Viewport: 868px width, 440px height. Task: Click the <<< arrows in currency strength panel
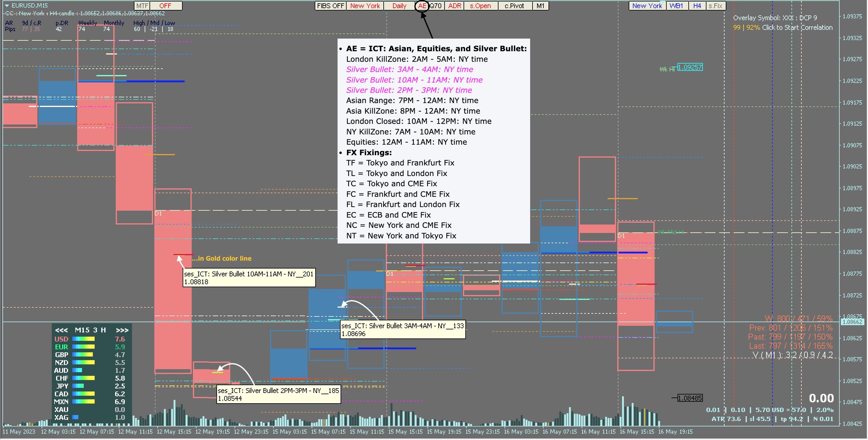[x=61, y=330]
